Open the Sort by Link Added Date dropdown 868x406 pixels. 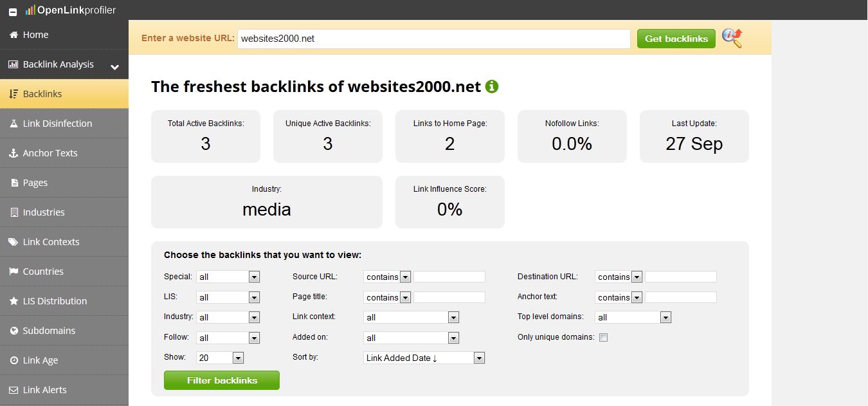[424, 358]
